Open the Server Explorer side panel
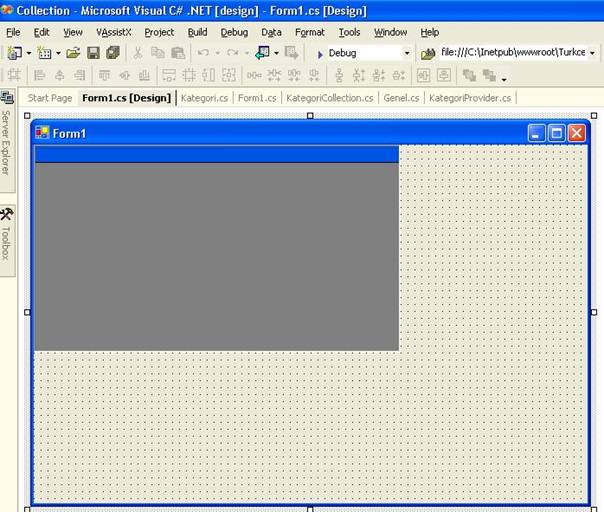604x512 pixels. point(7,140)
